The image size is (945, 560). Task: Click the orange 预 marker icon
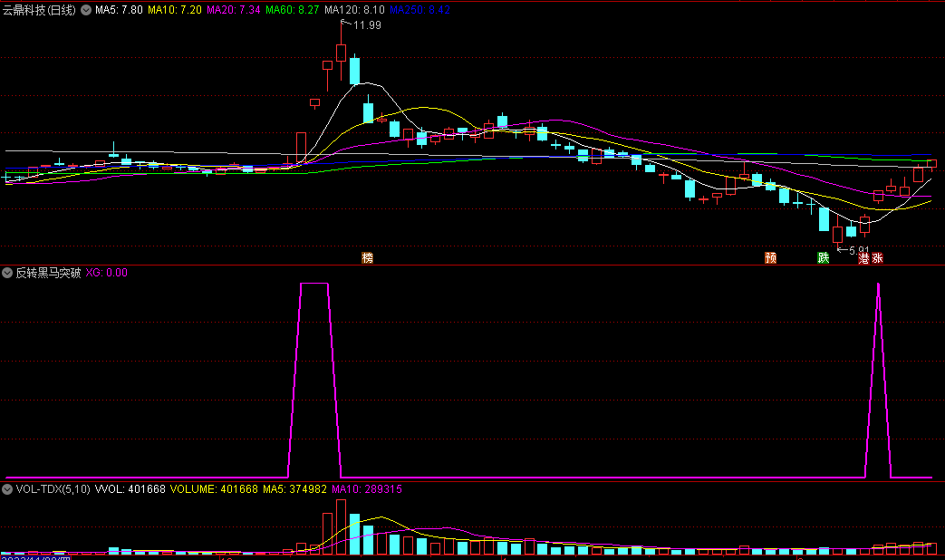[770, 258]
